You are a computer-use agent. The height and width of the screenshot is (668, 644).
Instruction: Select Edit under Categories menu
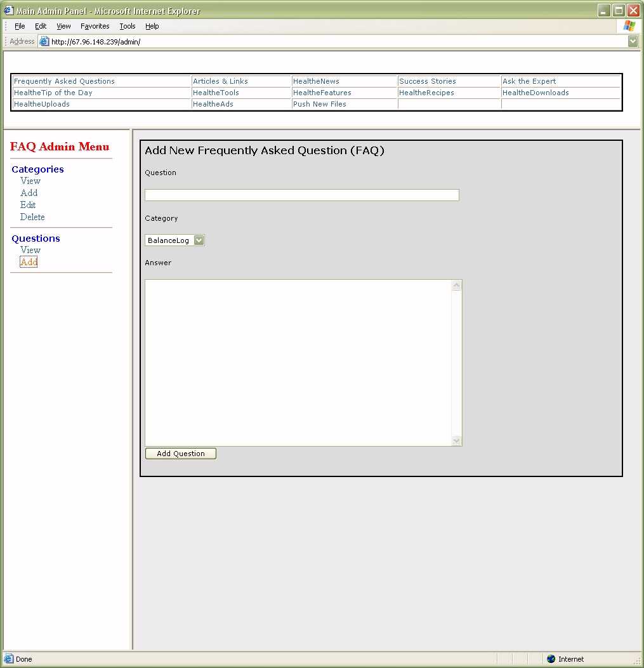tap(28, 205)
